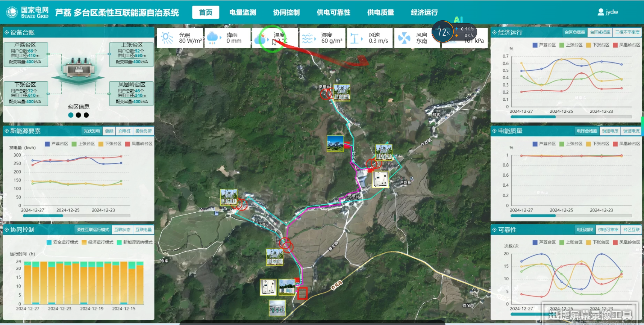The height and width of the screenshot is (325, 644).
Task: Click the 经济运行 chart horizontal zoom slider
Action: (x=533, y=117)
